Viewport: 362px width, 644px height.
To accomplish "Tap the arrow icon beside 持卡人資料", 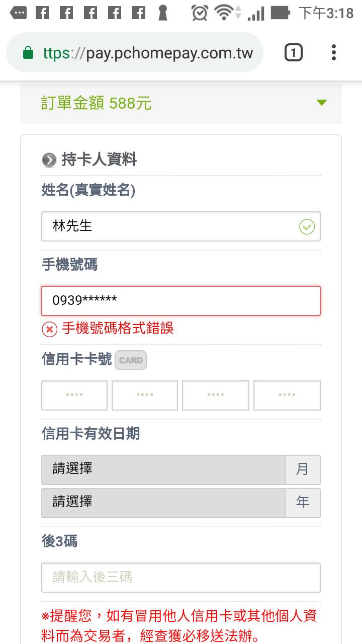I will click(49, 160).
